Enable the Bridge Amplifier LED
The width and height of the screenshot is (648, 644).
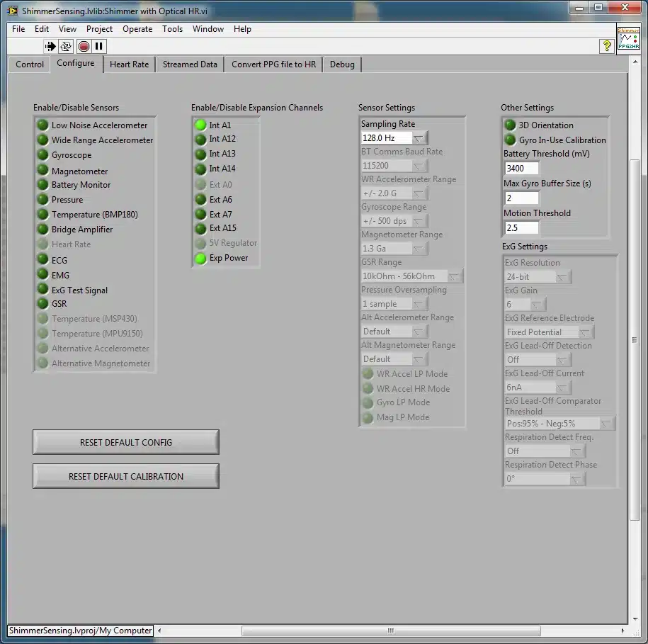click(x=42, y=229)
